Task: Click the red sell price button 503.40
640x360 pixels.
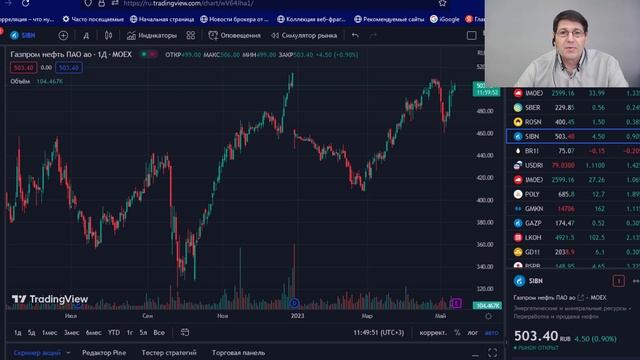Action: click(x=23, y=68)
